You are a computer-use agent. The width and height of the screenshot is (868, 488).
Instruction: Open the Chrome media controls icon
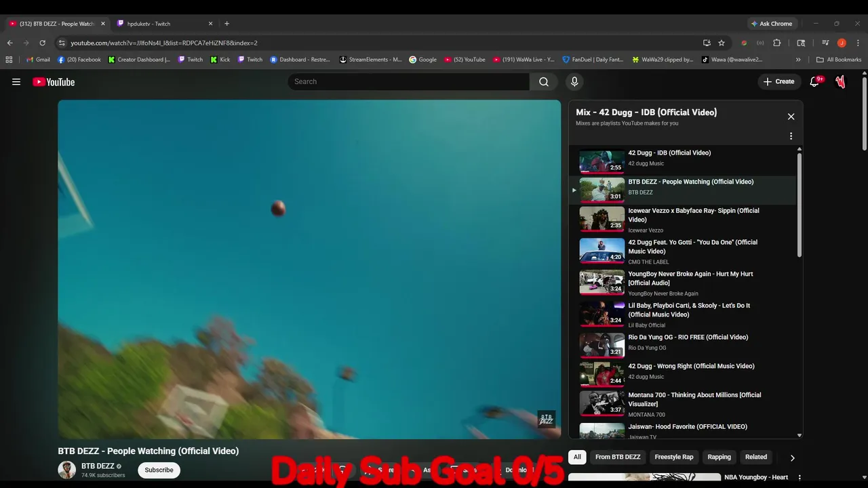(x=825, y=43)
